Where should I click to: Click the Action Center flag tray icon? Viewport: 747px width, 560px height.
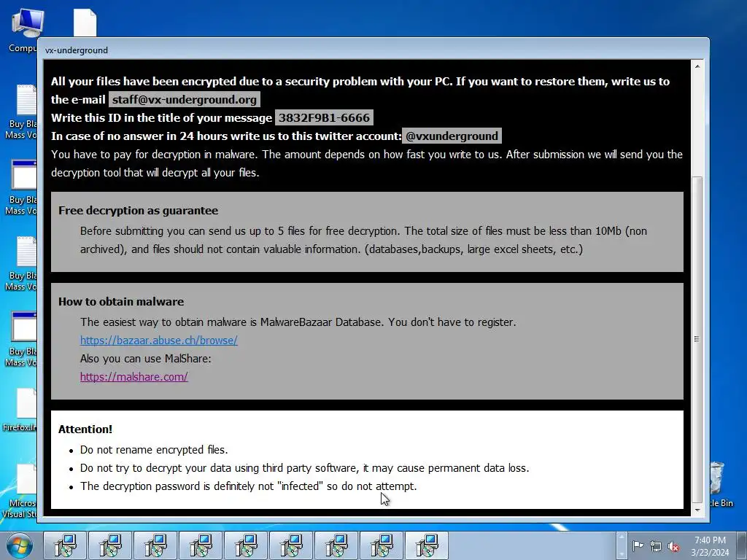click(x=638, y=545)
